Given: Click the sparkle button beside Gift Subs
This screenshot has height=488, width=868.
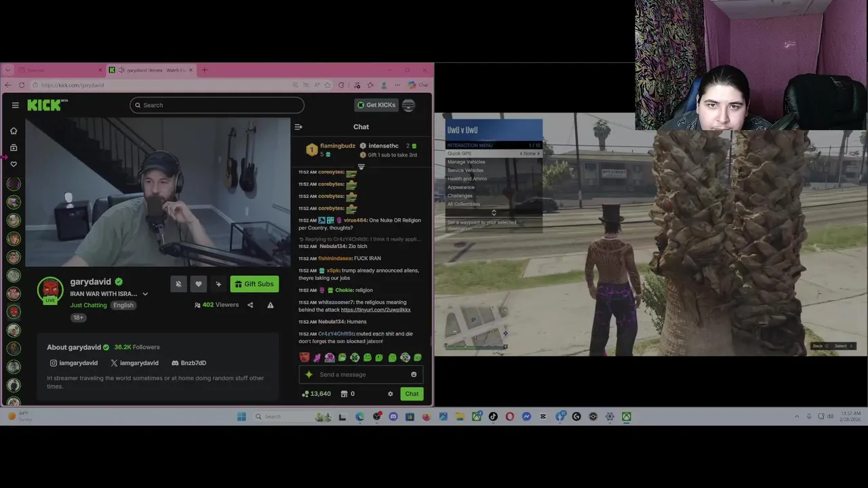Looking at the screenshot, I should point(218,284).
